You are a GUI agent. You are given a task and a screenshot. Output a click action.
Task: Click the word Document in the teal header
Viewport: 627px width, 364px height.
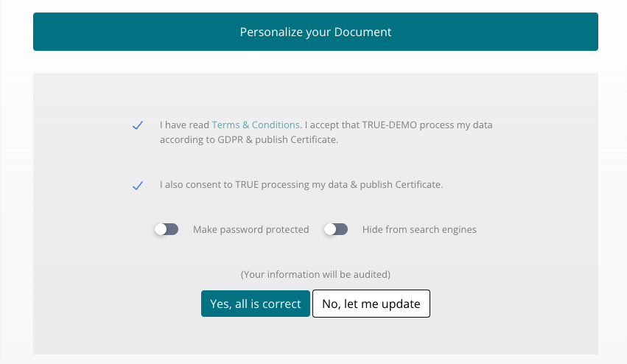[x=362, y=32]
